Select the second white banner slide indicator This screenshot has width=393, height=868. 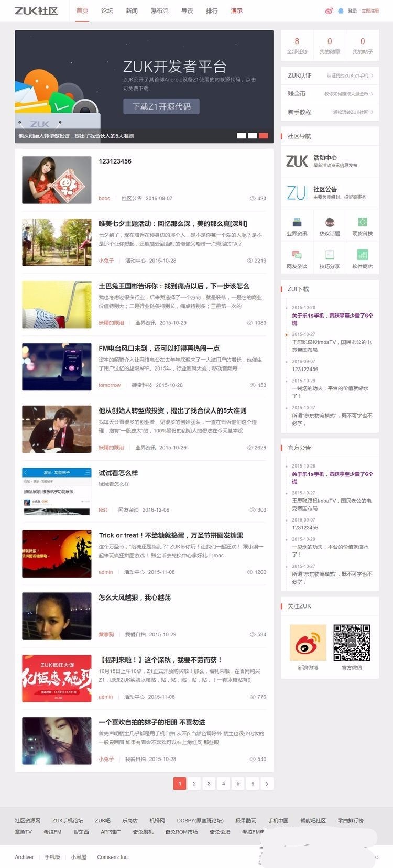point(253,136)
